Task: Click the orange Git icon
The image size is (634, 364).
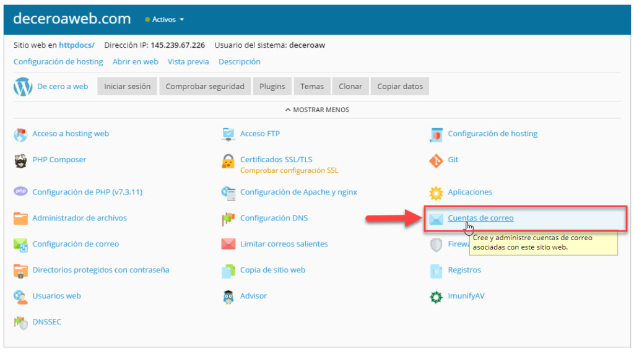Action: [x=436, y=160]
